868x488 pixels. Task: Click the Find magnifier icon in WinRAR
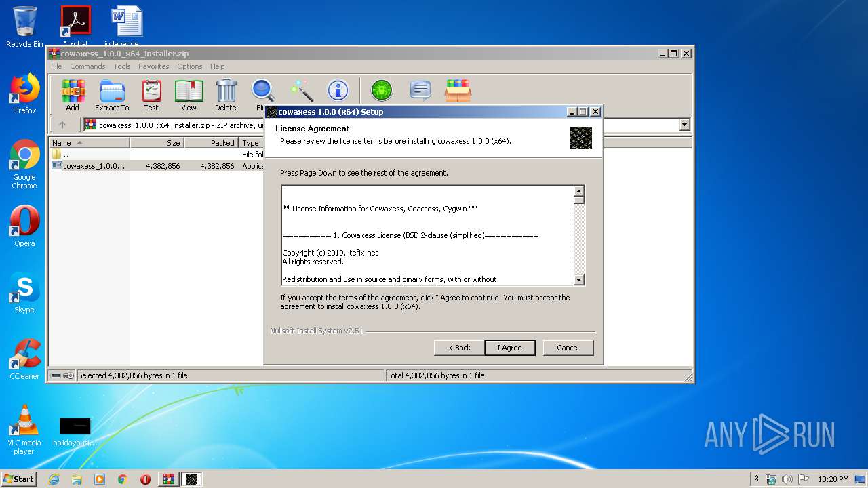[263, 91]
